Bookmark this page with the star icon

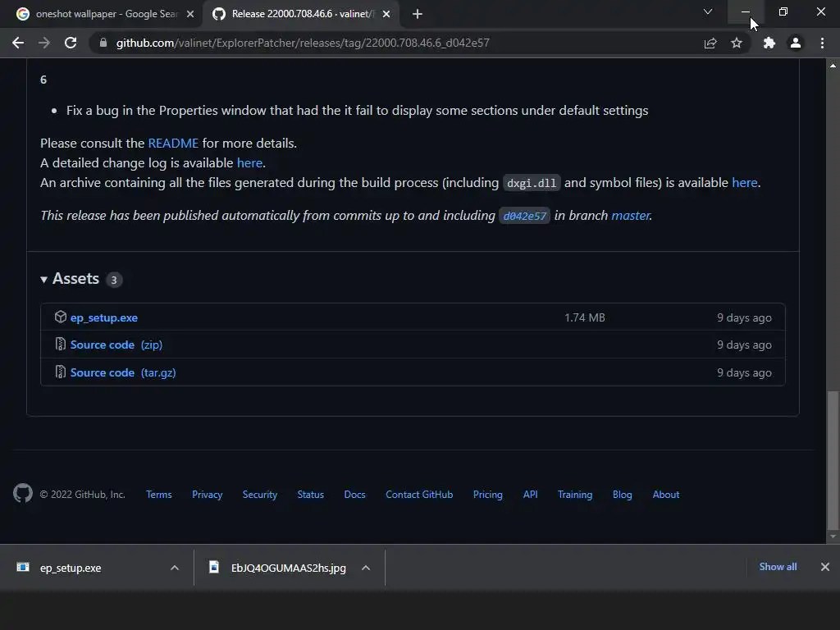point(737,43)
